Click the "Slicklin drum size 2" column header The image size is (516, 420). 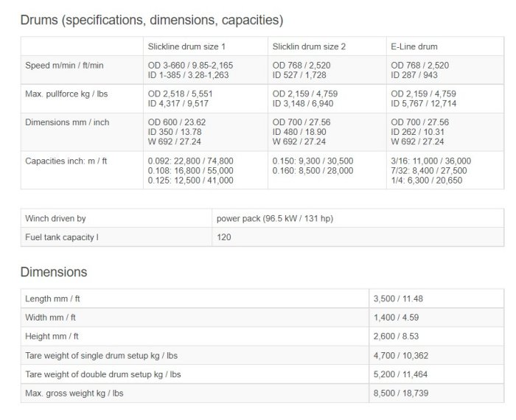point(309,46)
